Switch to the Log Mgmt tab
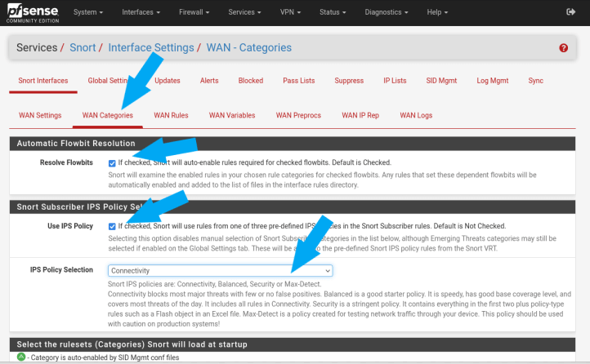Viewport: 590px width, 364px height. click(x=493, y=81)
